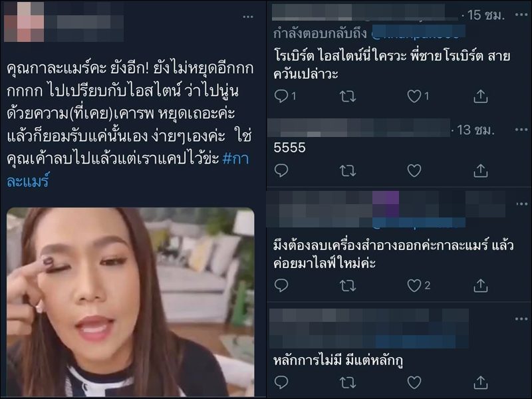The width and height of the screenshot is (532, 399).
Task: Open more options on main tweet
Action: (x=248, y=17)
